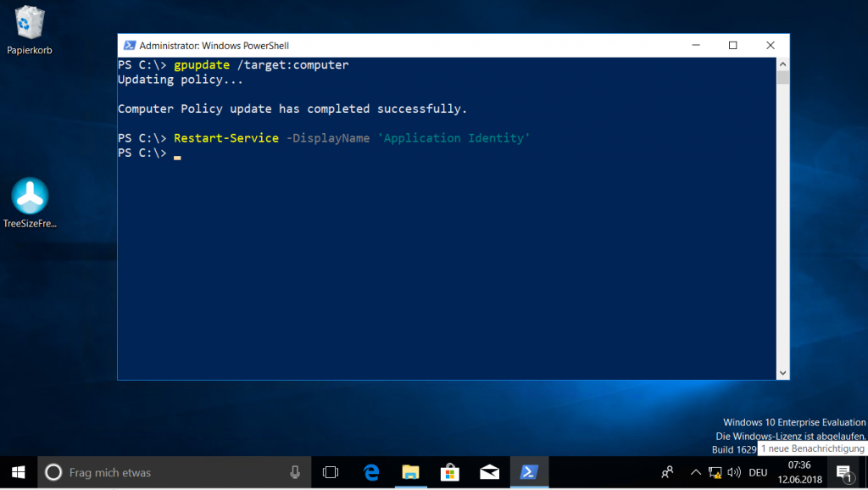Open the volume control speaker icon
The image size is (868, 490).
732,472
